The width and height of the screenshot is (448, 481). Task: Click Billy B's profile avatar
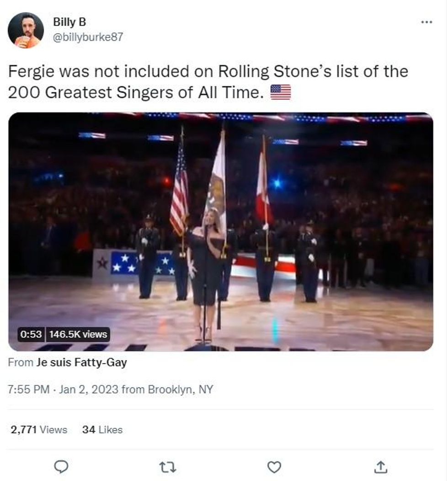[x=26, y=30]
